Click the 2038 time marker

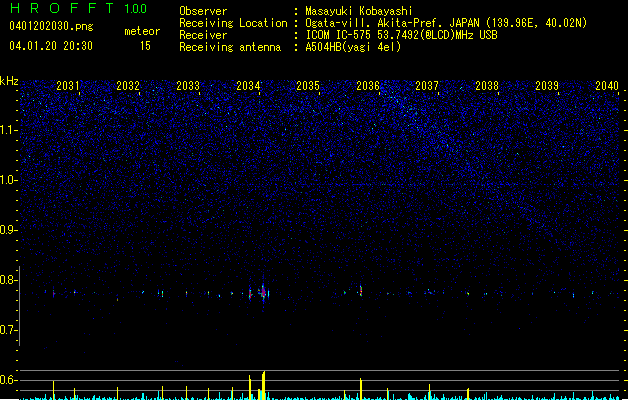click(x=487, y=86)
